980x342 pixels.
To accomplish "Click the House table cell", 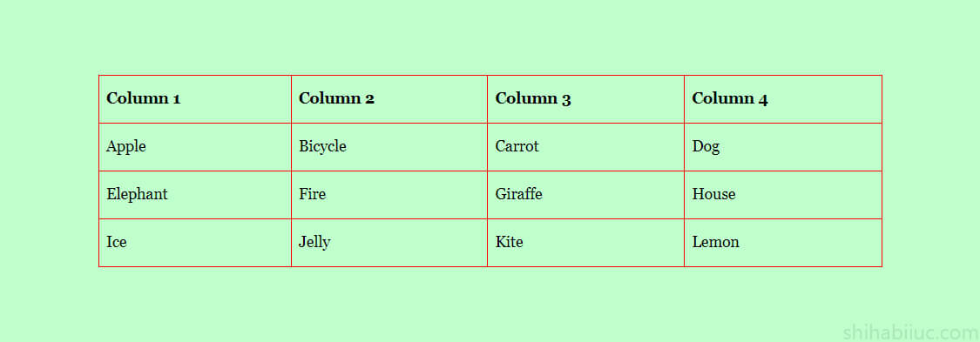I will tap(783, 195).
